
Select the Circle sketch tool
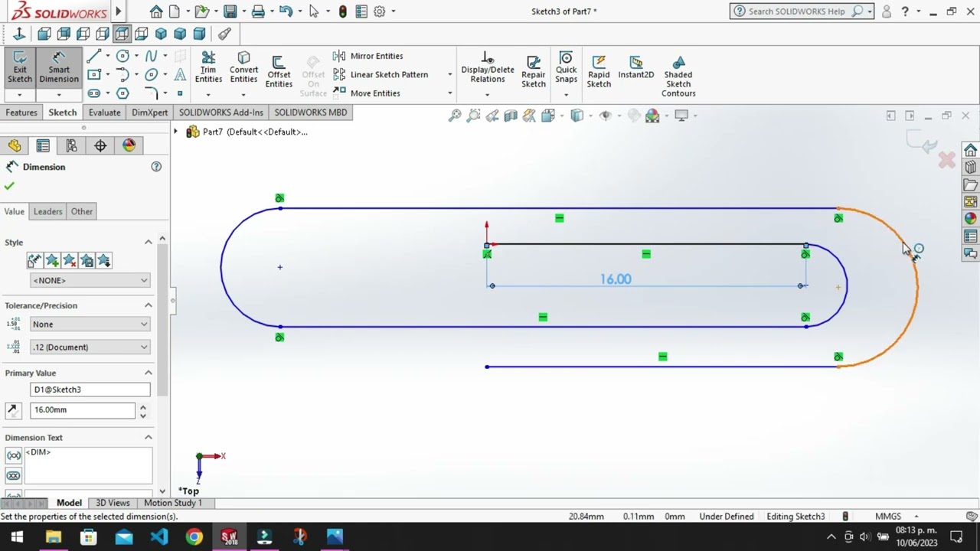[x=122, y=56]
